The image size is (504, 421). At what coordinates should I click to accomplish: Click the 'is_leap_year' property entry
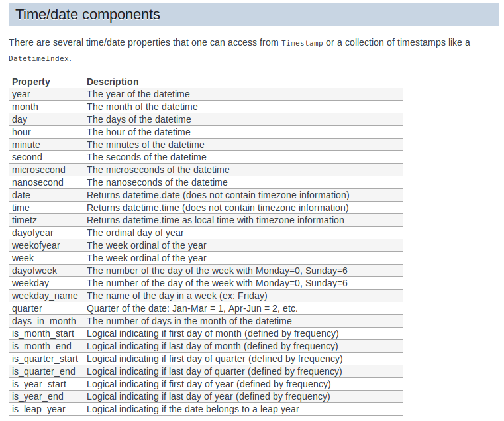point(38,410)
